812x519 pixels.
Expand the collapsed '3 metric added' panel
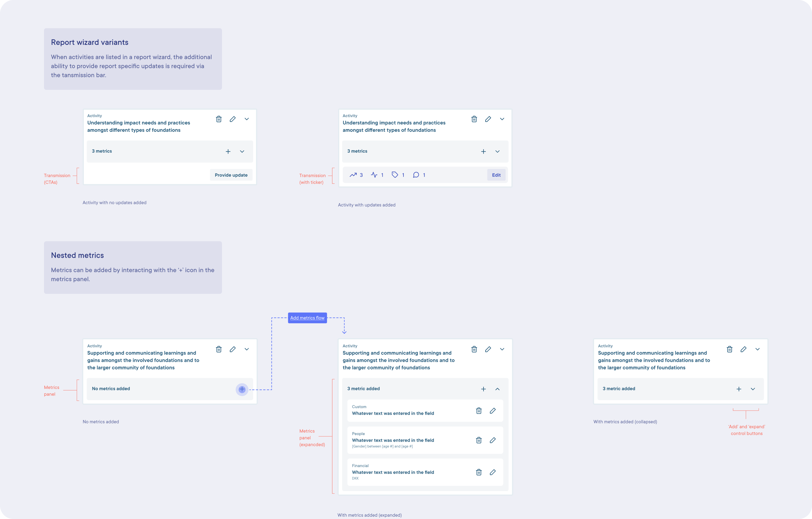(753, 389)
